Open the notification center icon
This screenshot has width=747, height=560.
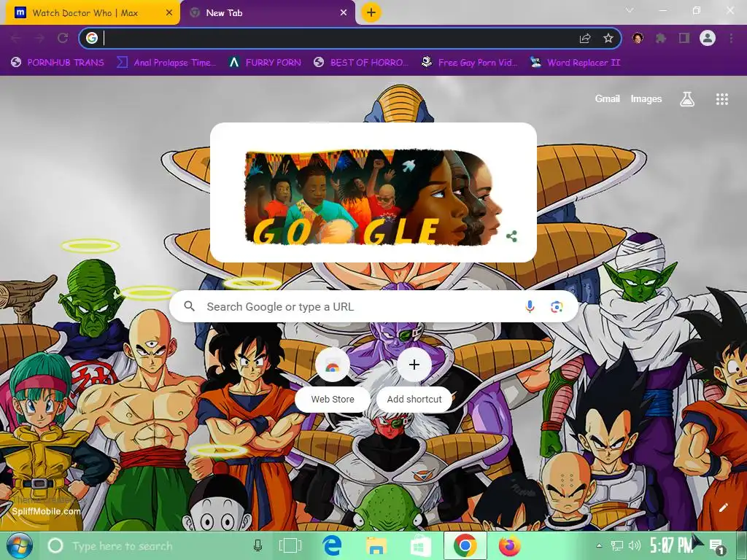pyautogui.click(x=716, y=545)
